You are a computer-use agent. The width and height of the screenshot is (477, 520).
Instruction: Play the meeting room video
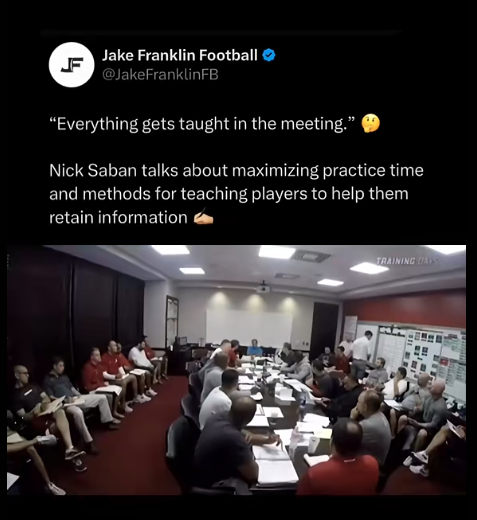click(x=236, y=370)
